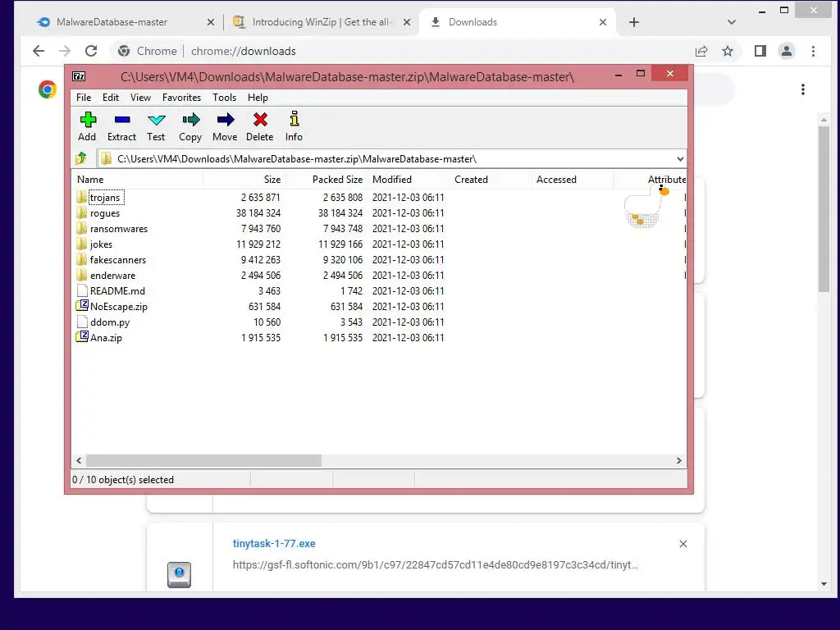This screenshot has width=840, height=630.
Task: Close the Introducing WinZip tab
Action: (407, 22)
